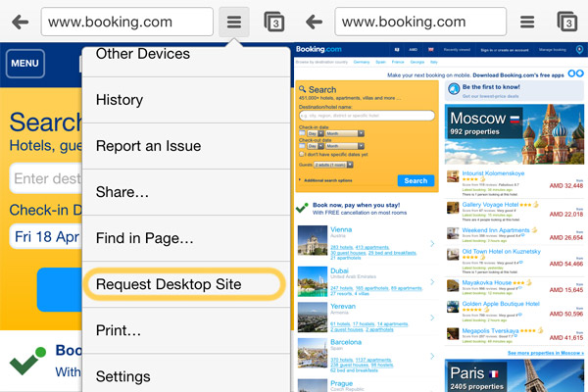Open the check-in Day dropdown
The width and height of the screenshot is (588, 392).
pos(316,133)
